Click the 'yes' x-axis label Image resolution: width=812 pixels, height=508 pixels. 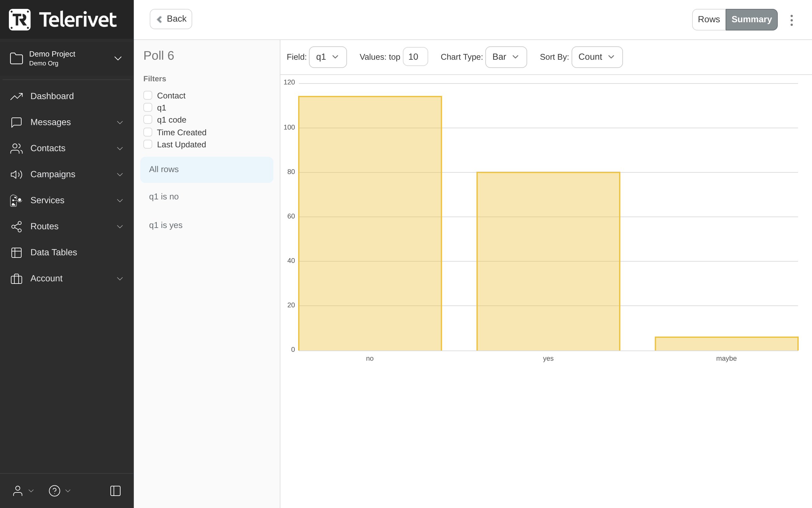point(548,358)
